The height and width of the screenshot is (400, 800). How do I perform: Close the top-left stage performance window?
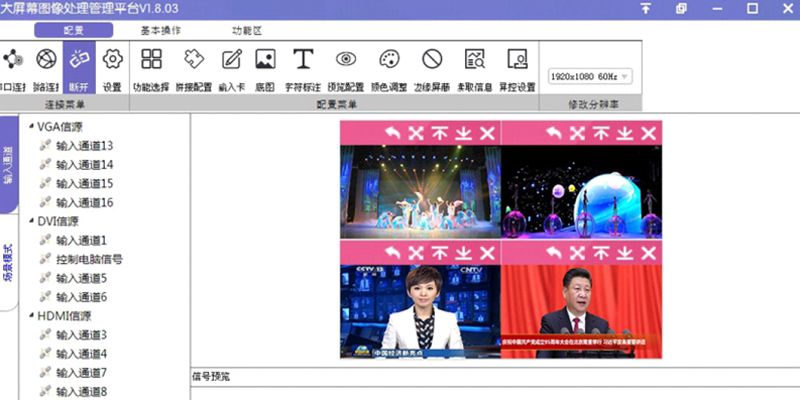487,133
